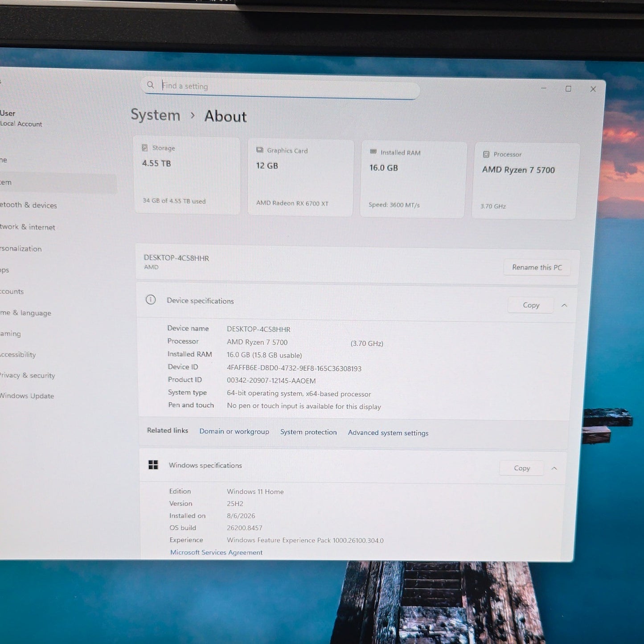Open Accessibility settings in sidebar
This screenshot has height=644, width=644.
point(18,355)
